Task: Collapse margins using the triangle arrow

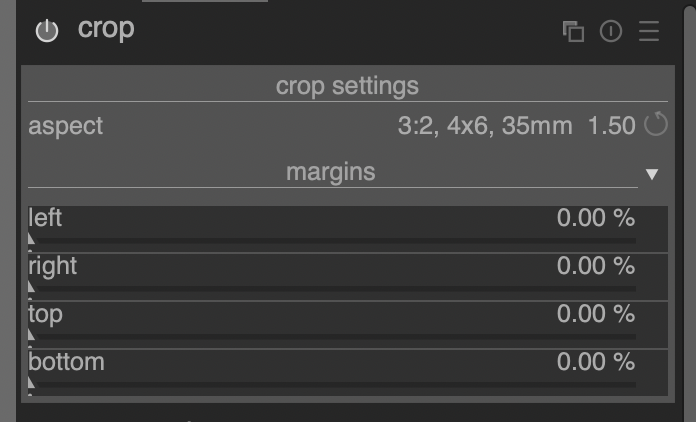Action: (x=652, y=174)
